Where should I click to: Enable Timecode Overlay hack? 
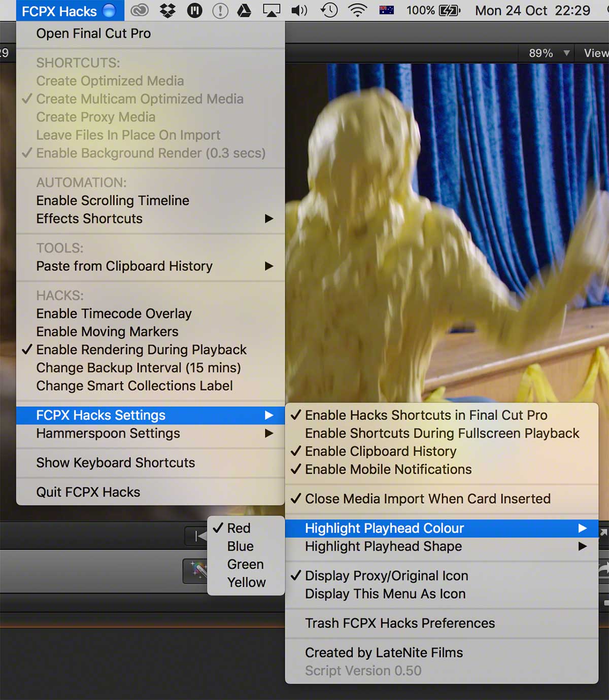click(150, 314)
